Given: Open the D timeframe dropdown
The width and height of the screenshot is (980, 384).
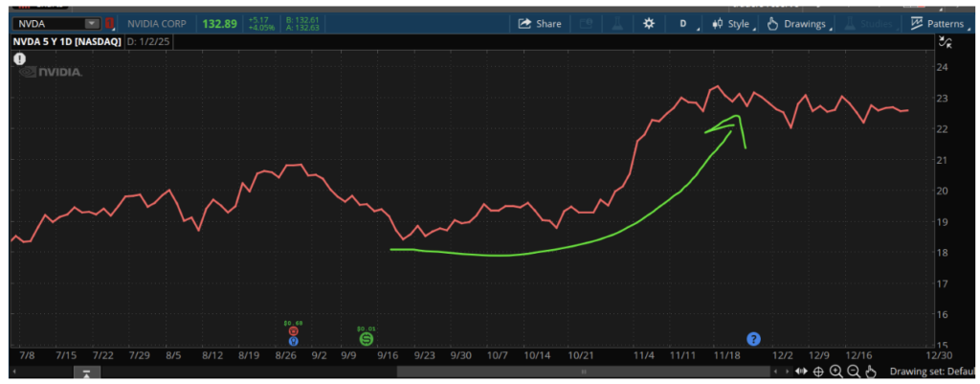Looking at the screenshot, I should pyautogui.click(x=685, y=24).
